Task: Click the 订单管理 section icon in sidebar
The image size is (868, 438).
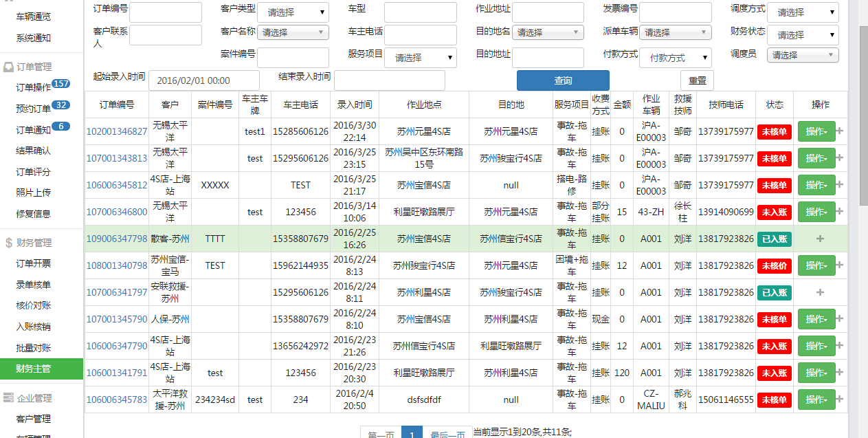Action: click(x=8, y=67)
